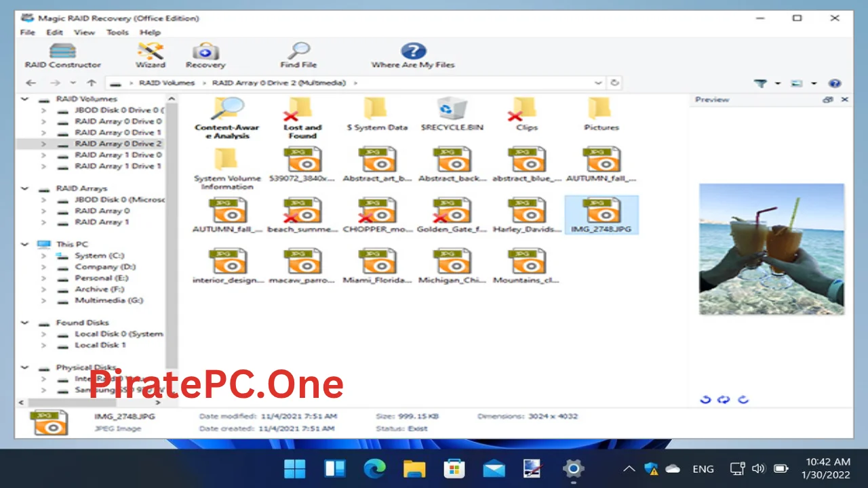Viewport: 868px width, 488px height.
Task: Open the filter funnel icon
Action: 760,83
